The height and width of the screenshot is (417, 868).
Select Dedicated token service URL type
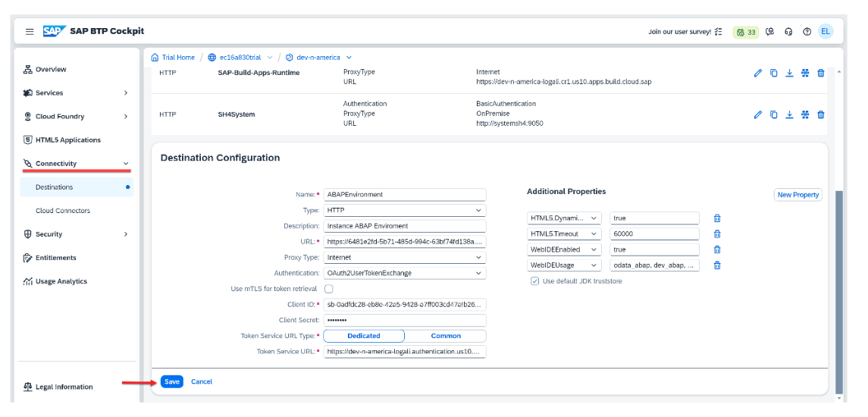click(x=364, y=336)
